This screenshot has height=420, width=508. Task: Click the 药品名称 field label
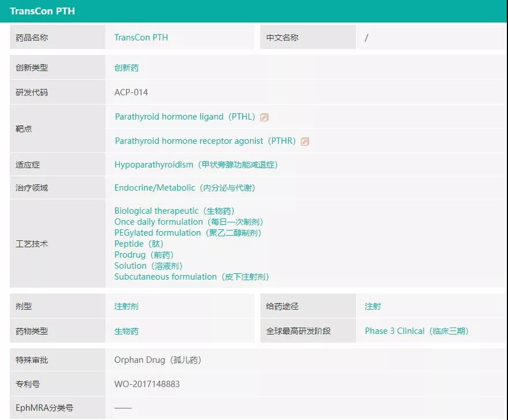click(x=32, y=38)
